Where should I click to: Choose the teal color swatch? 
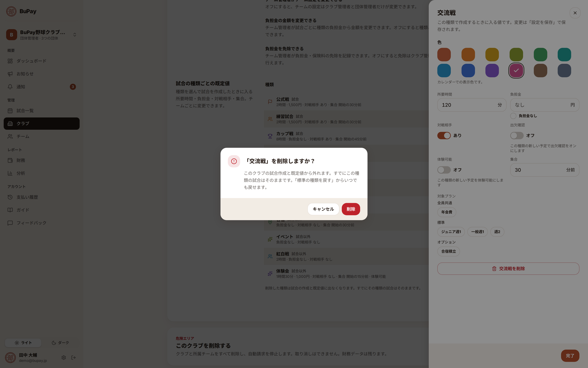[564, 55]
